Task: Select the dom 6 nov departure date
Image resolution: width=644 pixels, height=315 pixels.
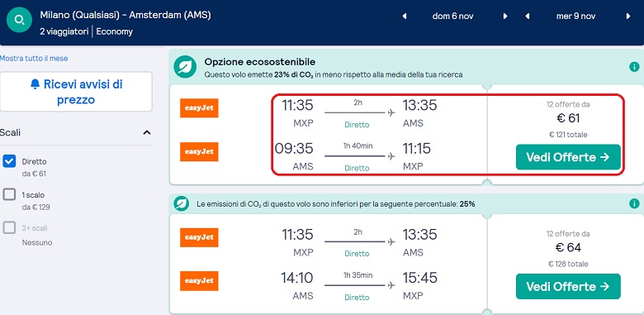Action: (x=453, y=17)
